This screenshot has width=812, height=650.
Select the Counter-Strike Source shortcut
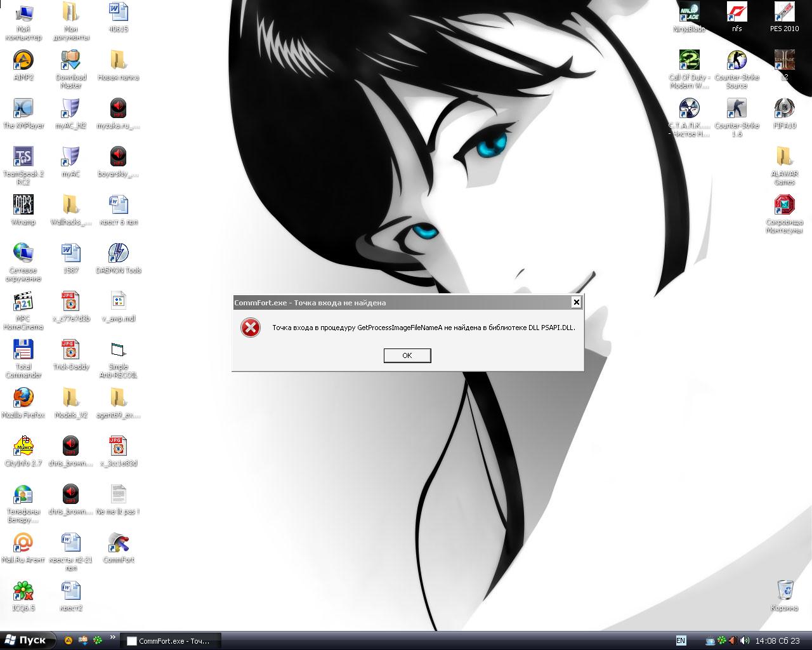pos(737,61)
